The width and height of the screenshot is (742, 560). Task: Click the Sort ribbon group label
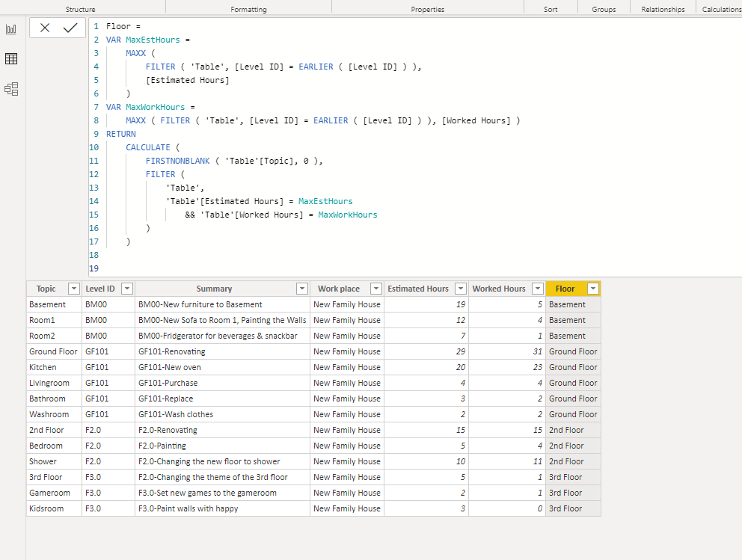pyautogui.click(x=551, y=9)
